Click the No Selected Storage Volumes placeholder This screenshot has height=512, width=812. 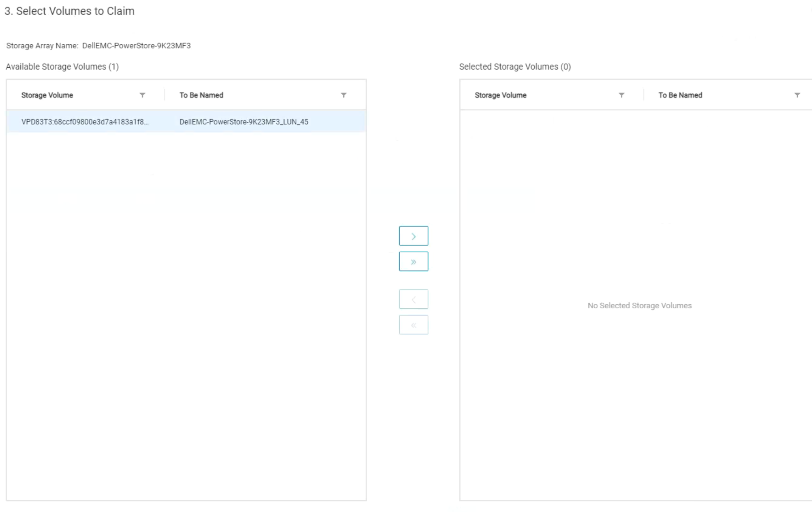coord(639,305)
